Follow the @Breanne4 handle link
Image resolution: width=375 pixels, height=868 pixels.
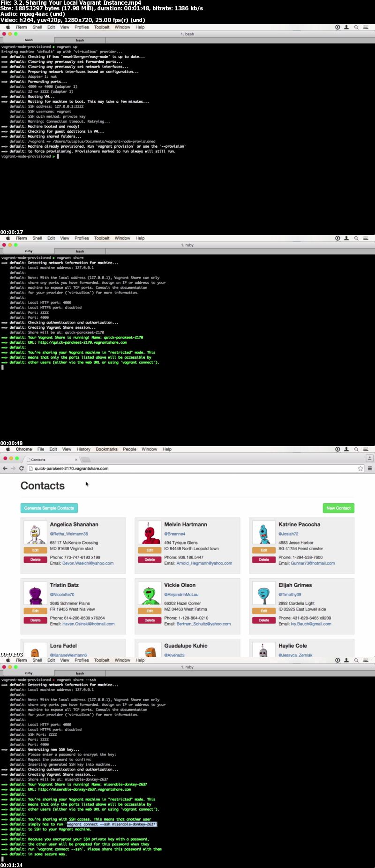tap(175, 534)
